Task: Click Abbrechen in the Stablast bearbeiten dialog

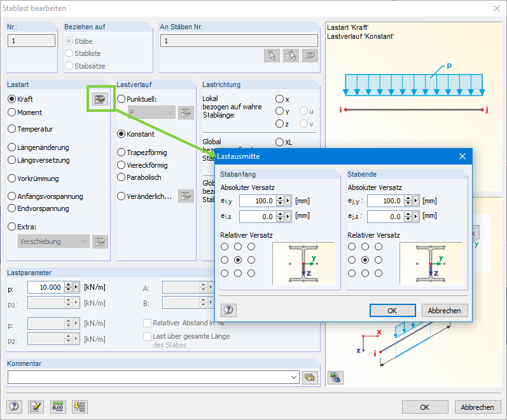Action: pos(478,407)
